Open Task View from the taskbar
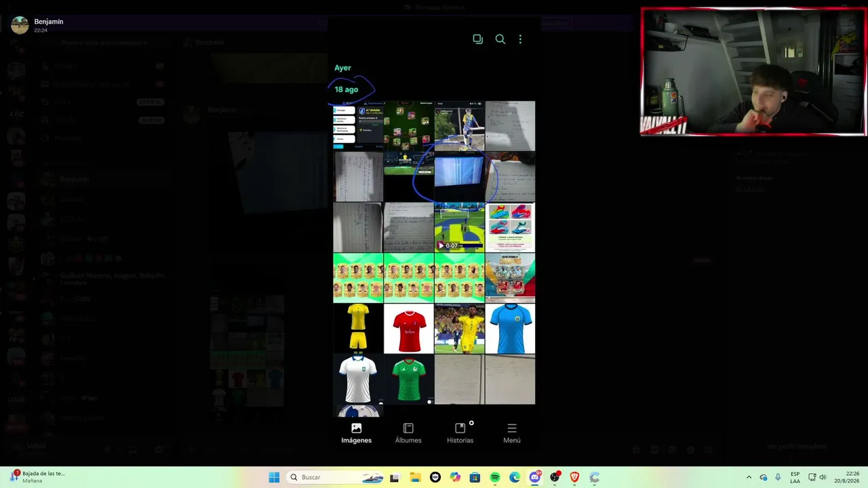868x488 pixels. coord(394,477)
